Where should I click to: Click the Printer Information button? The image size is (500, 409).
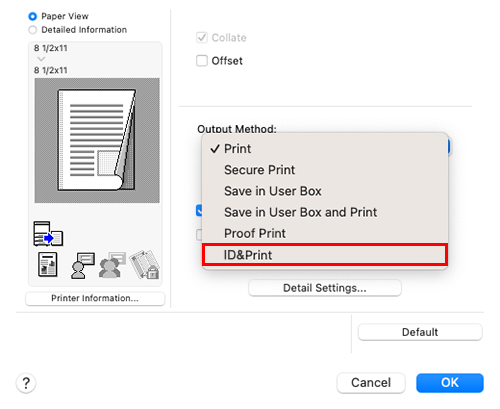[x=95, y=298]
